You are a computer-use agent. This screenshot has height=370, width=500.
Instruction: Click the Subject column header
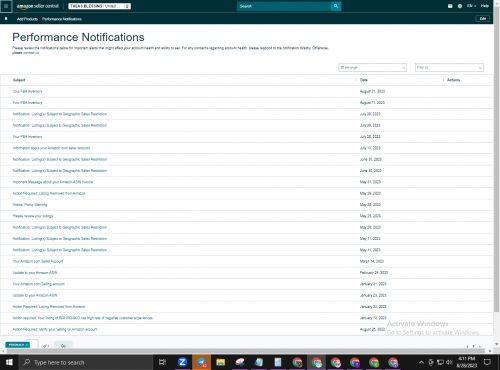point(19,80)
